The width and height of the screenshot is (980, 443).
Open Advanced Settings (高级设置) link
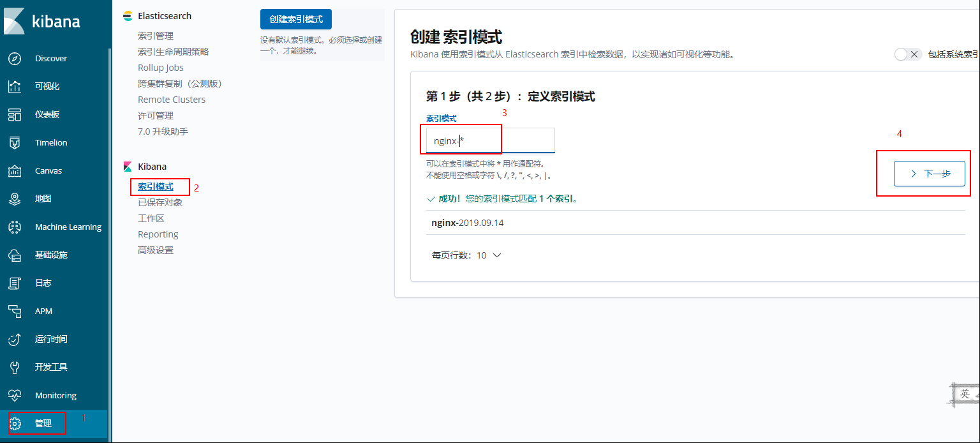(156, 250)
